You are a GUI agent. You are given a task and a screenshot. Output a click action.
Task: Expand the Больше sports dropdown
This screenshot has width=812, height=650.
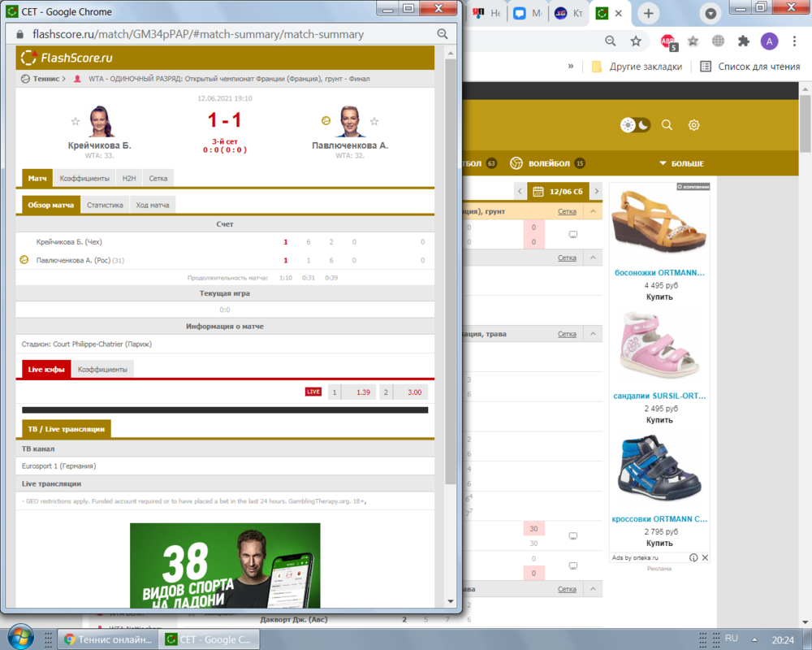click(681, 163)
